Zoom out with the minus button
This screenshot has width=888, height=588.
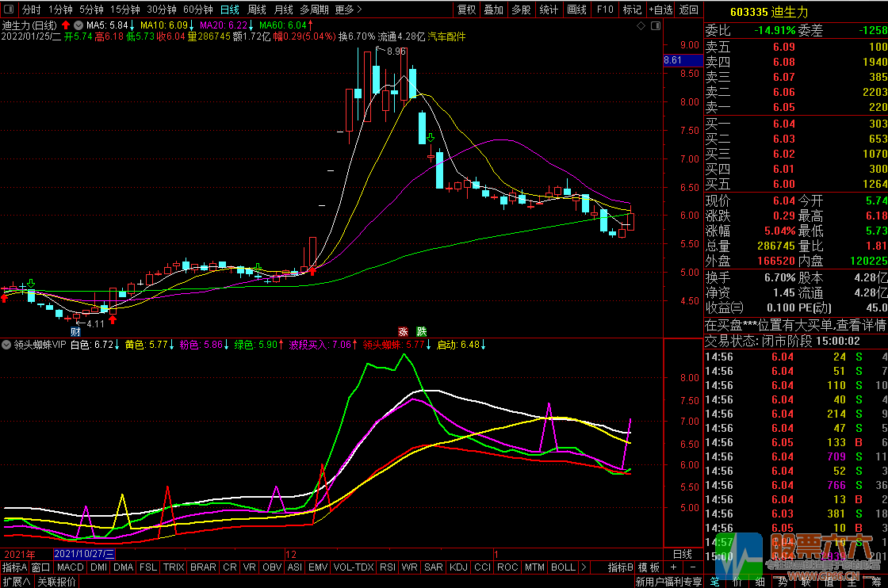pos(692,567)
